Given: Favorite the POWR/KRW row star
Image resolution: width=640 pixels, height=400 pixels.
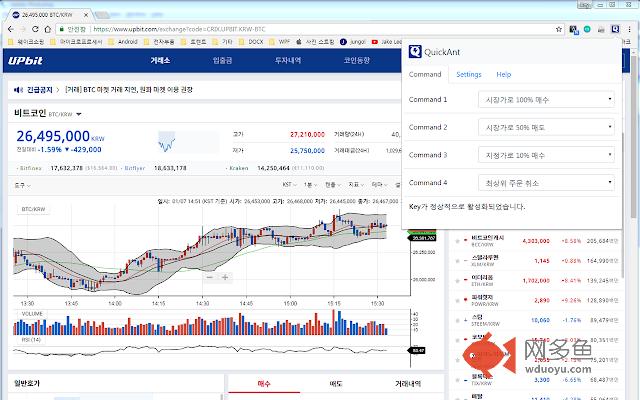Looking at the screenshot, I should coord(457,301).
